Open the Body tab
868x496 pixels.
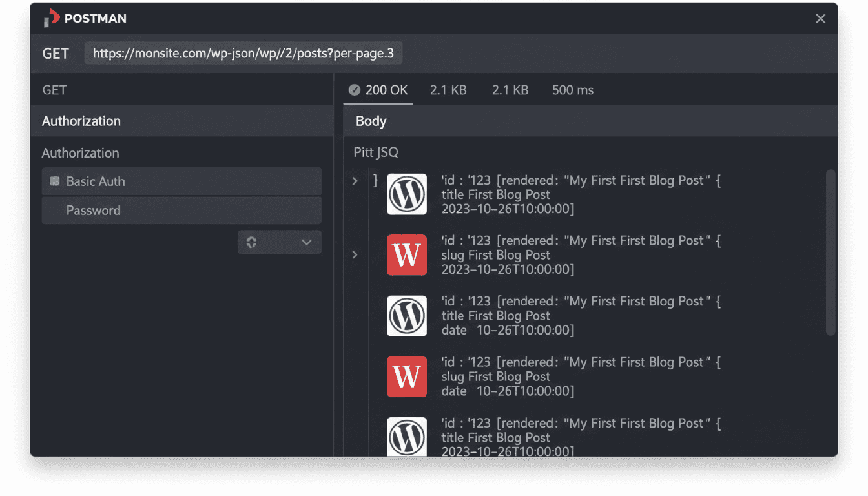tap(371, 121)
